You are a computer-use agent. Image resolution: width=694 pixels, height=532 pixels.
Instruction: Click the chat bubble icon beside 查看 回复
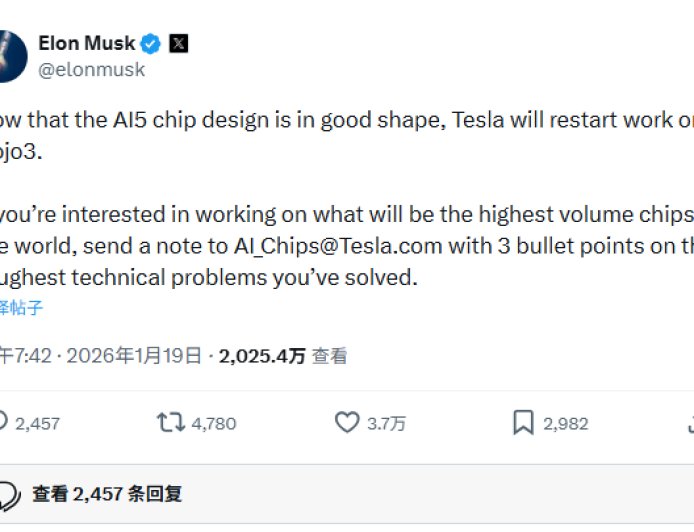[8, 494]
